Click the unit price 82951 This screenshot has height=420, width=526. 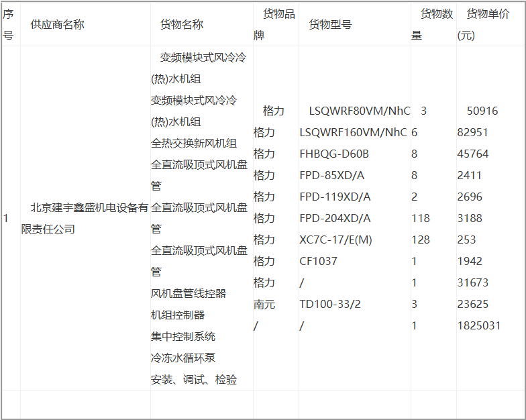(x=472, y=133)
